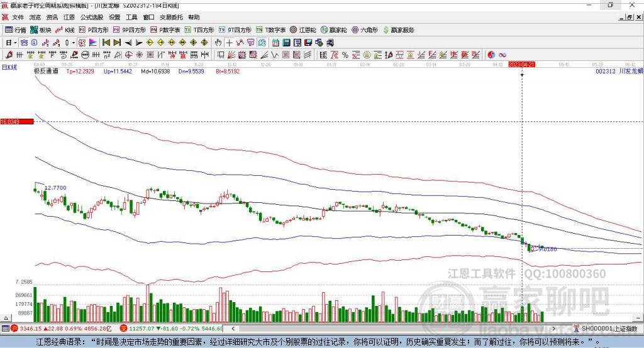Restore the inner MDI window button
Screen dimensions: 644x348
(x=630, y=17)
